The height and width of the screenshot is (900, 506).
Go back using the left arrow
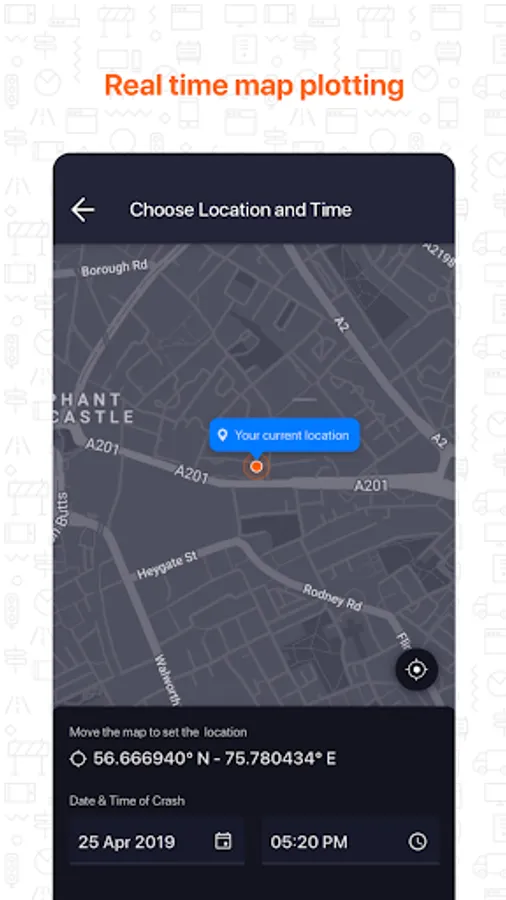[83, 210]
